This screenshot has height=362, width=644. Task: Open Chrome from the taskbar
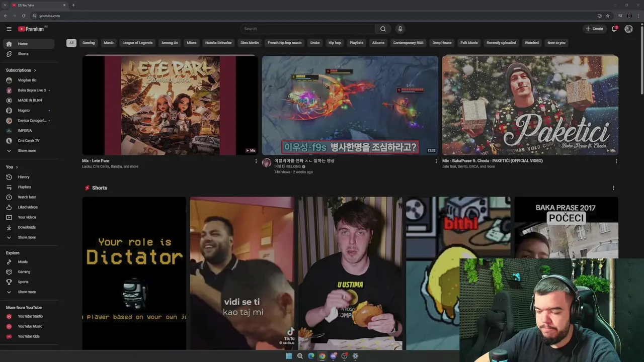coord(322,356)
